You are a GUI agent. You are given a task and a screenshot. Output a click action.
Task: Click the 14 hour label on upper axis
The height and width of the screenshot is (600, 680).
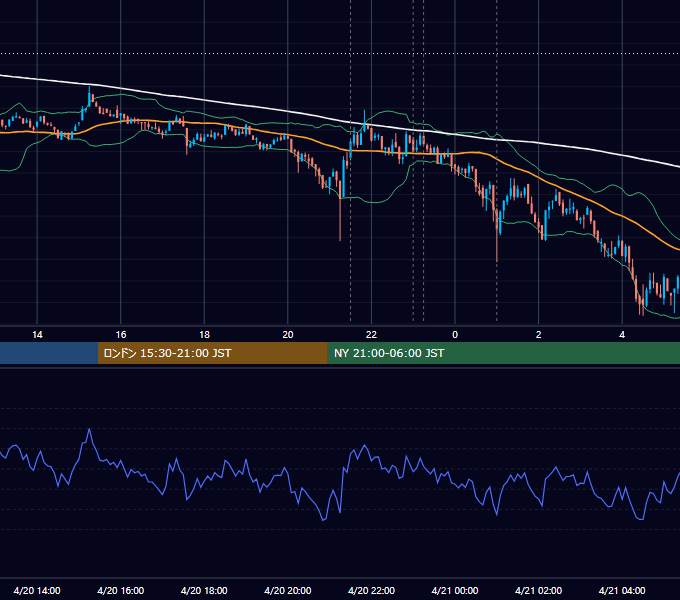[x=37, y=335]
